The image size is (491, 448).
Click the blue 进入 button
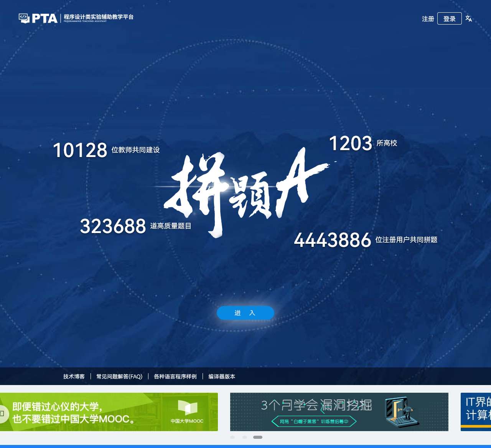click(245, 313)
